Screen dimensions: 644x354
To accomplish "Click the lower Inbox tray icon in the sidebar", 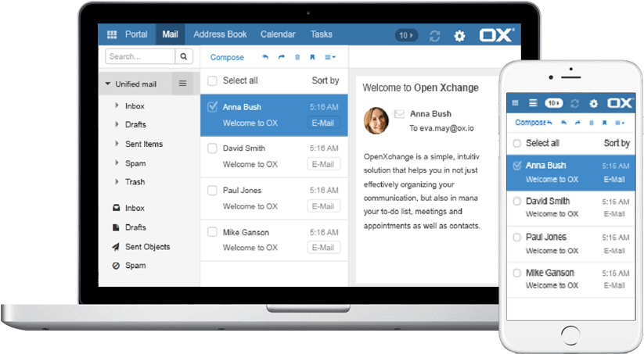I will [x=117, y=208].
